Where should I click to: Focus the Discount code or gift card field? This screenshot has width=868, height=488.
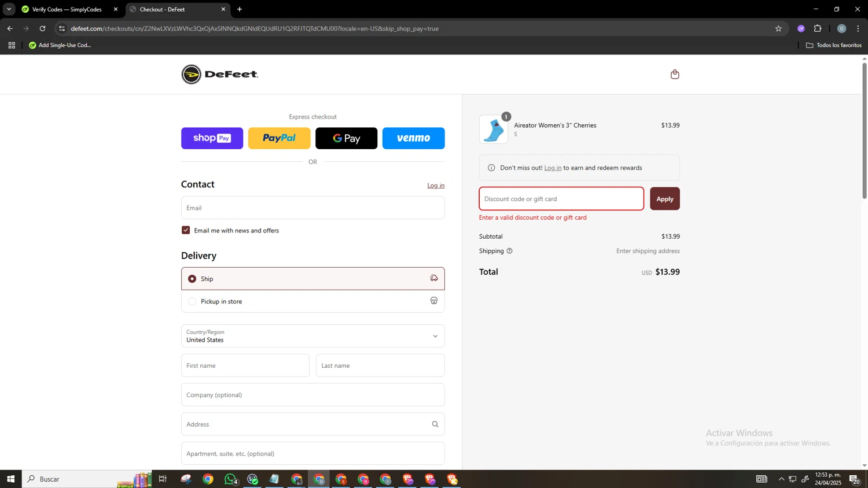(561, 199)
